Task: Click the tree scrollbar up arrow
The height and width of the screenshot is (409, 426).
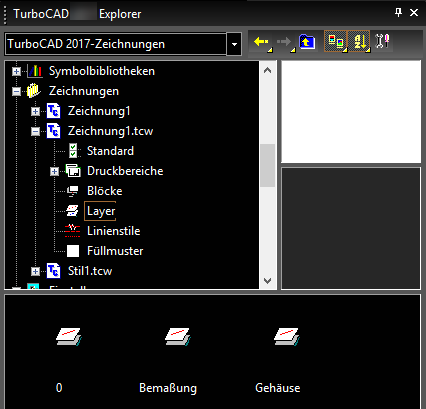Action: (x=267, y=70)
